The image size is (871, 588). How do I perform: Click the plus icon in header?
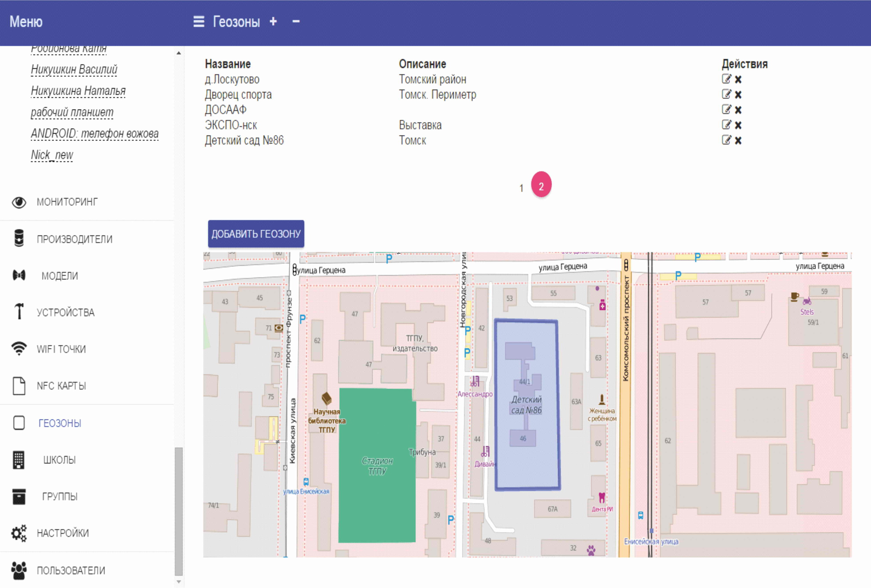[273, 21]
